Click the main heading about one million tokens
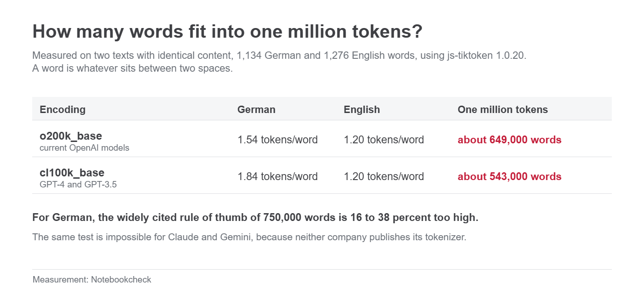 [x=227, y=32]
